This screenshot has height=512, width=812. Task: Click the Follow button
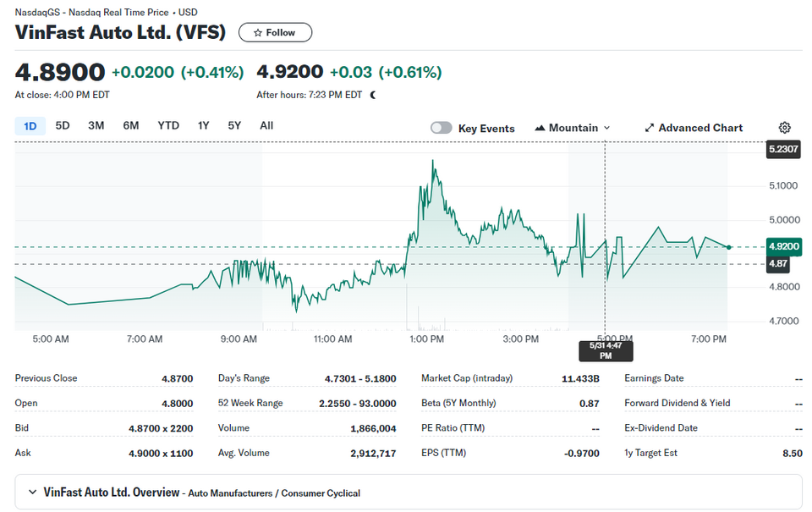[x=275, y=33]
